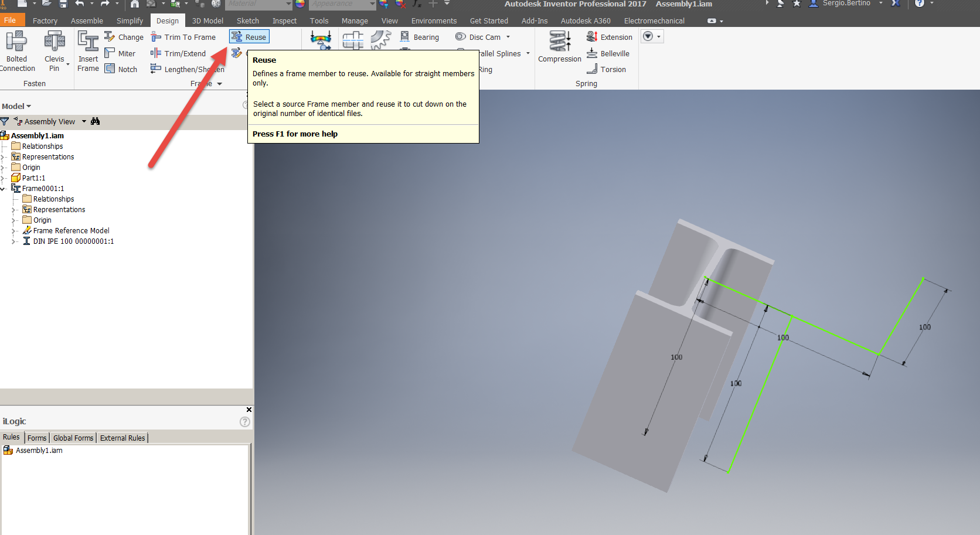The height and width of the screenshot is (535, 980).
Task: Open the Extension spring generator
Action: click(610, 36)
